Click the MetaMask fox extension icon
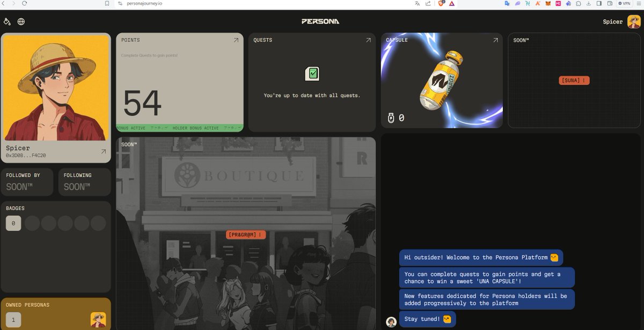 coord(548,3)
